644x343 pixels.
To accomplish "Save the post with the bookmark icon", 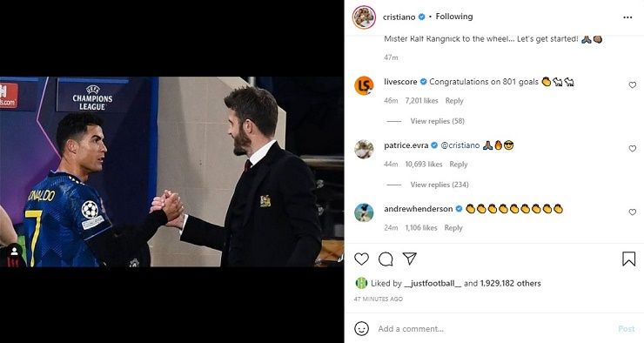I will 628,259.
